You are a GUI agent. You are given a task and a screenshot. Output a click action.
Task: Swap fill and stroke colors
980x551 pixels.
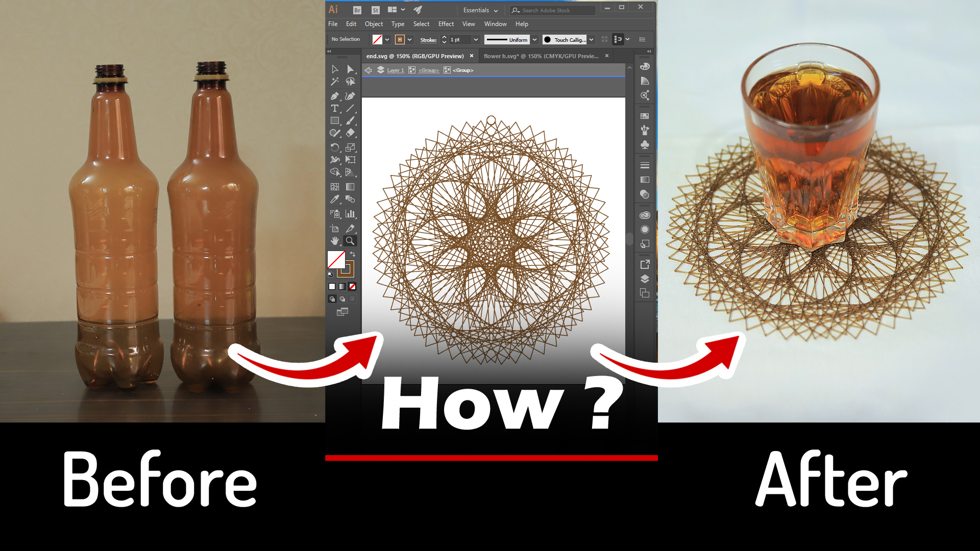click(x=352, y=254)
